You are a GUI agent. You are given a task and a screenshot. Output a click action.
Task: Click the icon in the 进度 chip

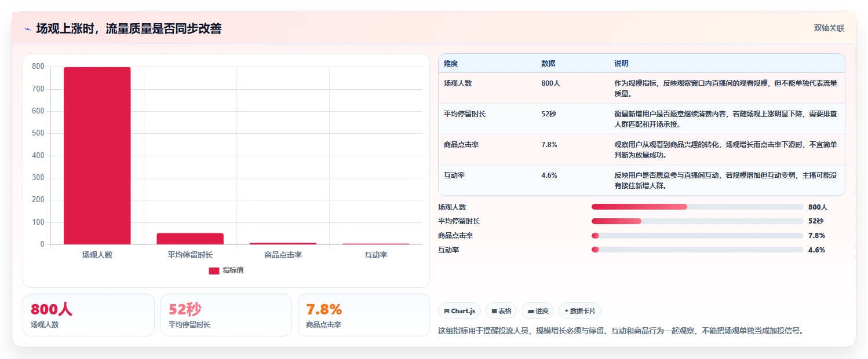click(x=530, y=311)
